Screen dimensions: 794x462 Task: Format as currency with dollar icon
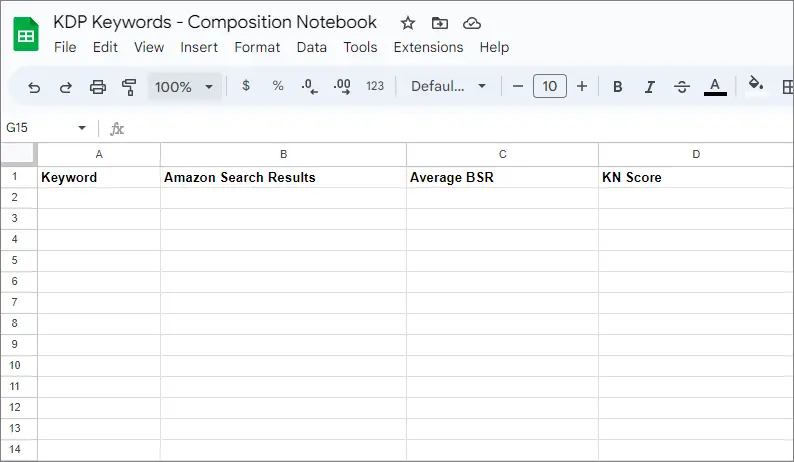(246, 86)
